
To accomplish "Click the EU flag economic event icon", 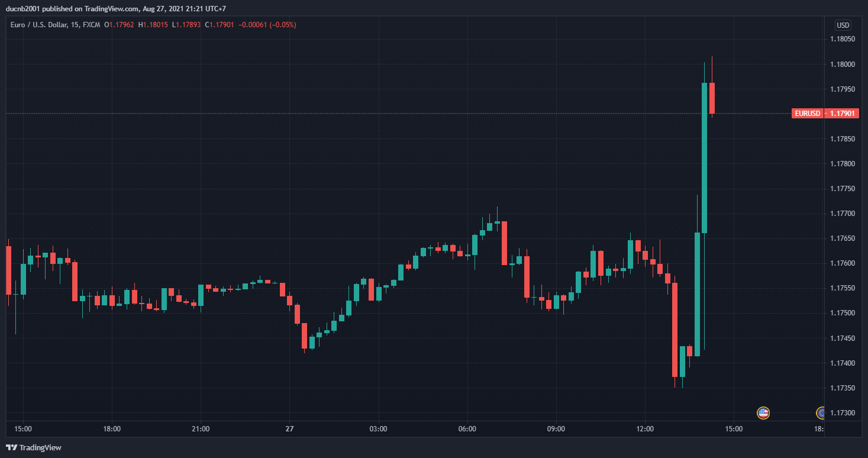I will 820,412.
